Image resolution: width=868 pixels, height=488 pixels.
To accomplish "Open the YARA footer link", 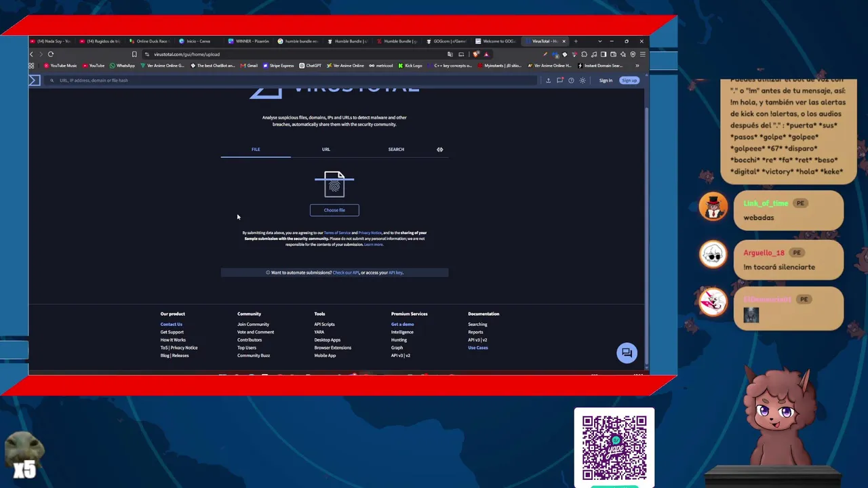I will (319, 332).
